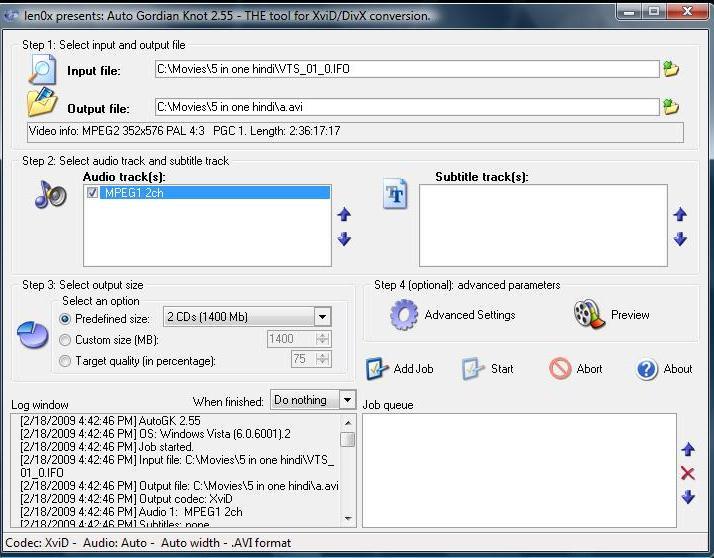Image resolution: width=714 pixels, height=558 pixels.
Task: Click the Abort button
Action: 576,369
